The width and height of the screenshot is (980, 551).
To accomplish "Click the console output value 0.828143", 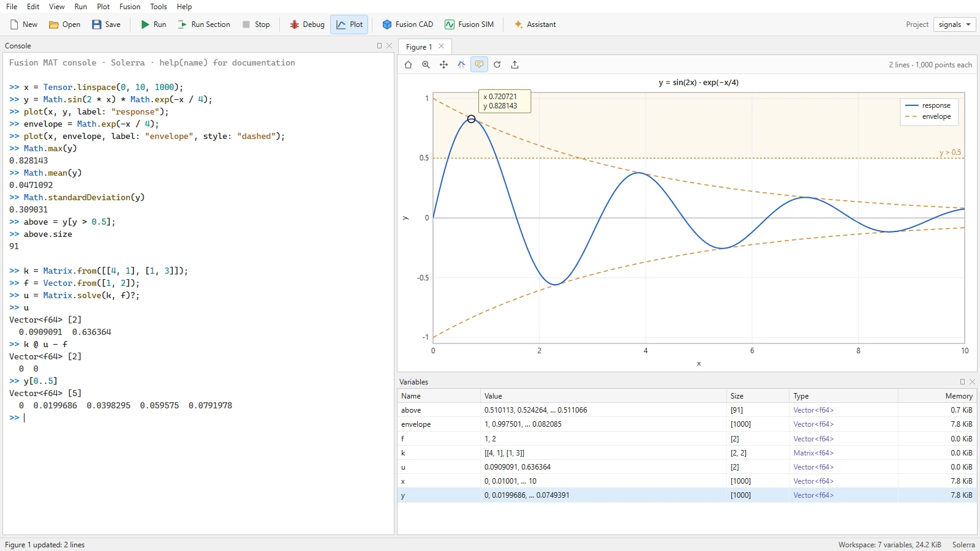I will coord(28,160).
